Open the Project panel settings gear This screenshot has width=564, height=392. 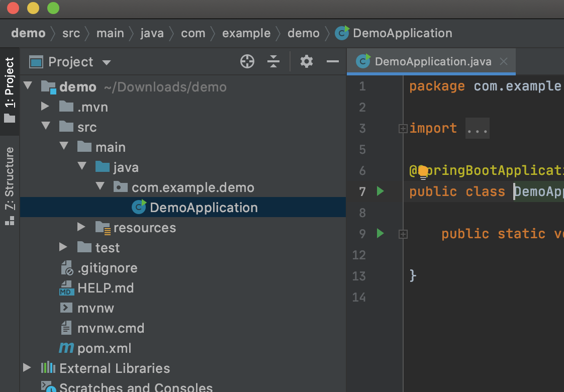tap(307, 61)
